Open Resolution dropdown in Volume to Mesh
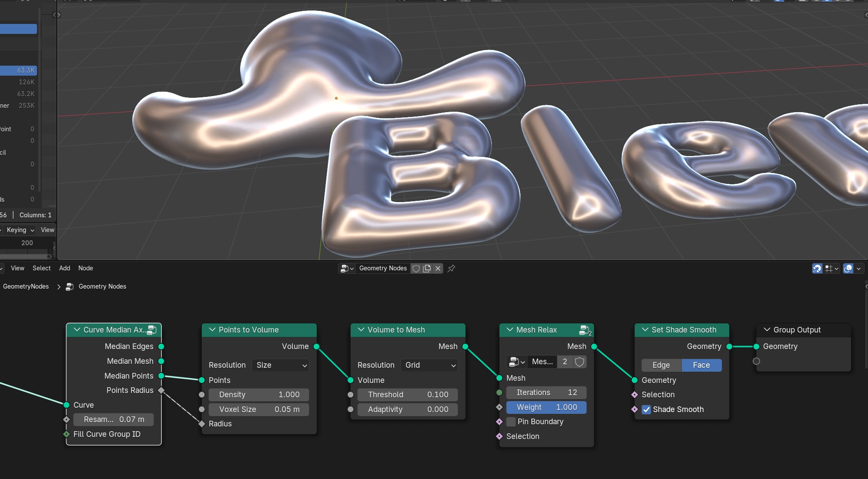Image resolution: width=868 pixels, height=479 pixels. (x=429, y=365)
